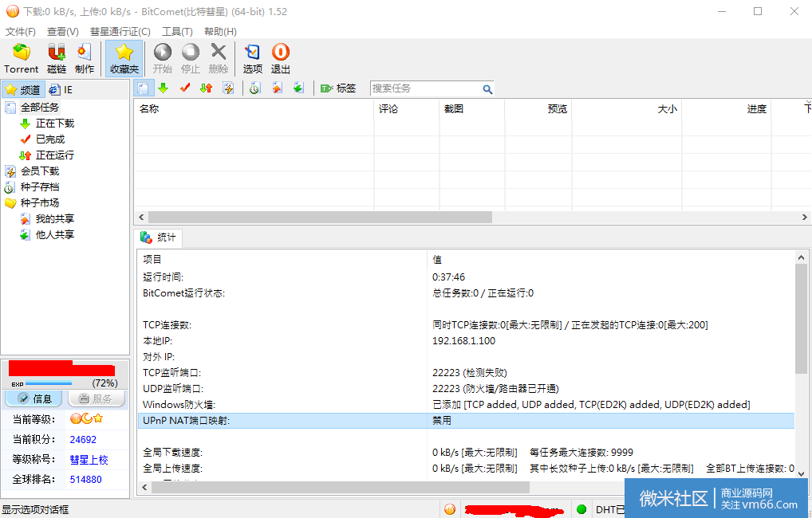Show my shared torrents toolbar icon

[277, 88]
